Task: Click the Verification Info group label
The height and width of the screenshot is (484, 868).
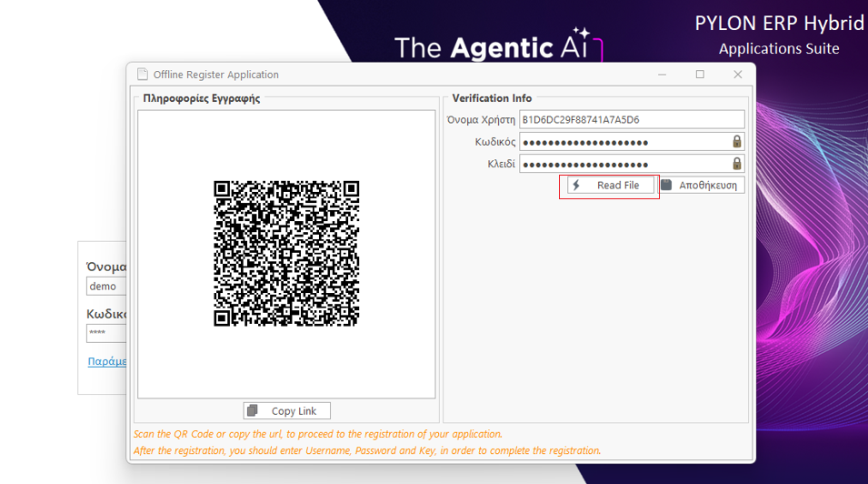Action: [x=492, y=98]
